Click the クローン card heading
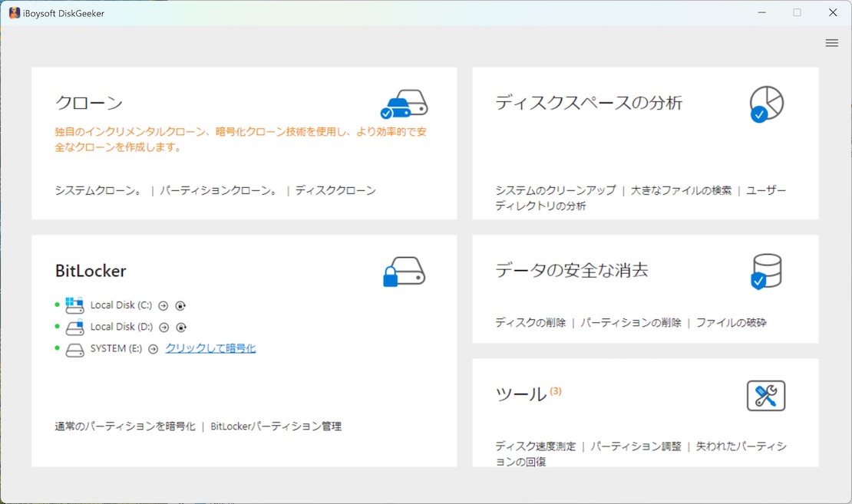 pos(88,103)
